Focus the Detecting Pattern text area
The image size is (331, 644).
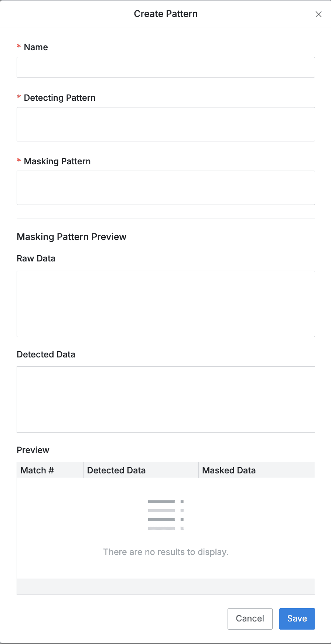165,124
